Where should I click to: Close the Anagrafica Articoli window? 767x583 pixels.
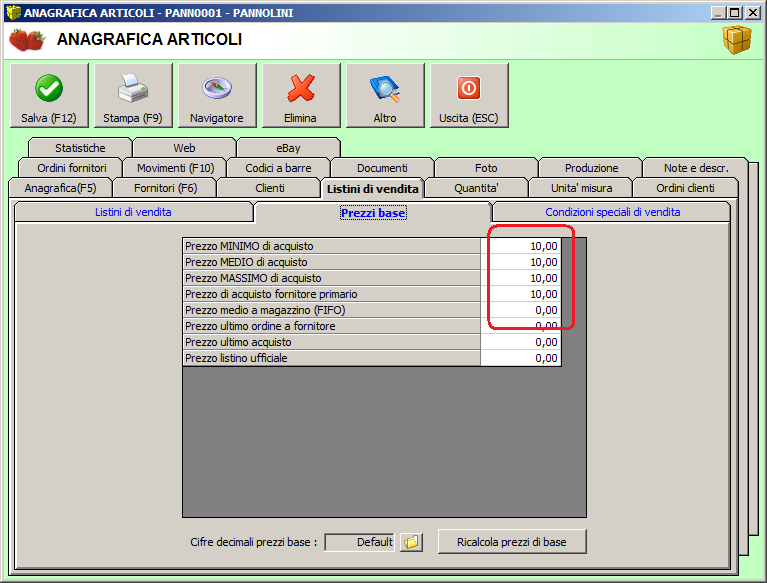pyautogui.click(x=752, y=13)
